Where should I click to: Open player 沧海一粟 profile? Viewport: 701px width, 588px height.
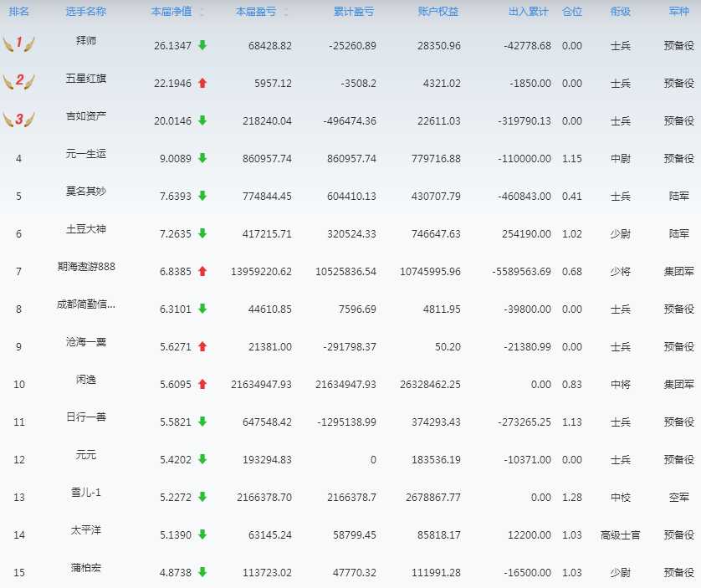coord(86,341)
